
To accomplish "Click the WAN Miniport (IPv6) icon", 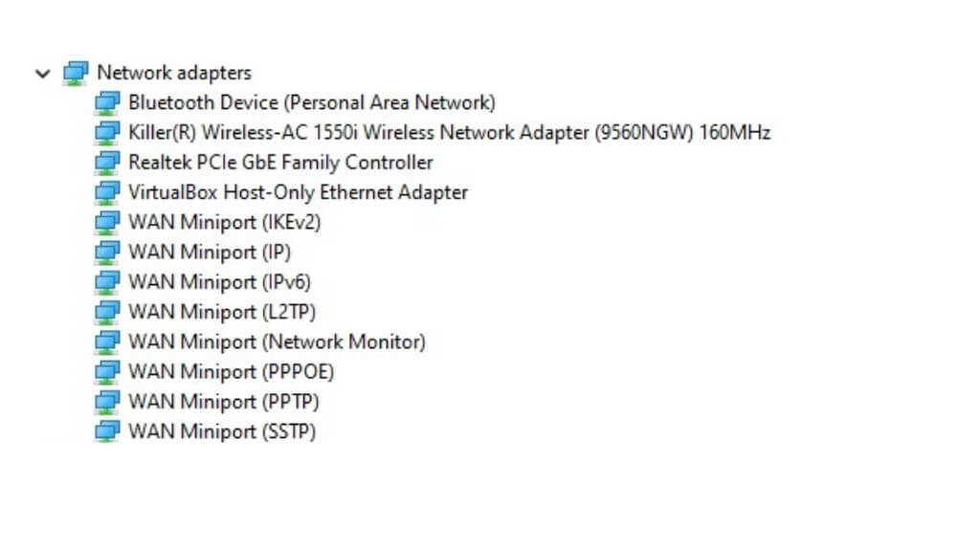I will [107, 282].
